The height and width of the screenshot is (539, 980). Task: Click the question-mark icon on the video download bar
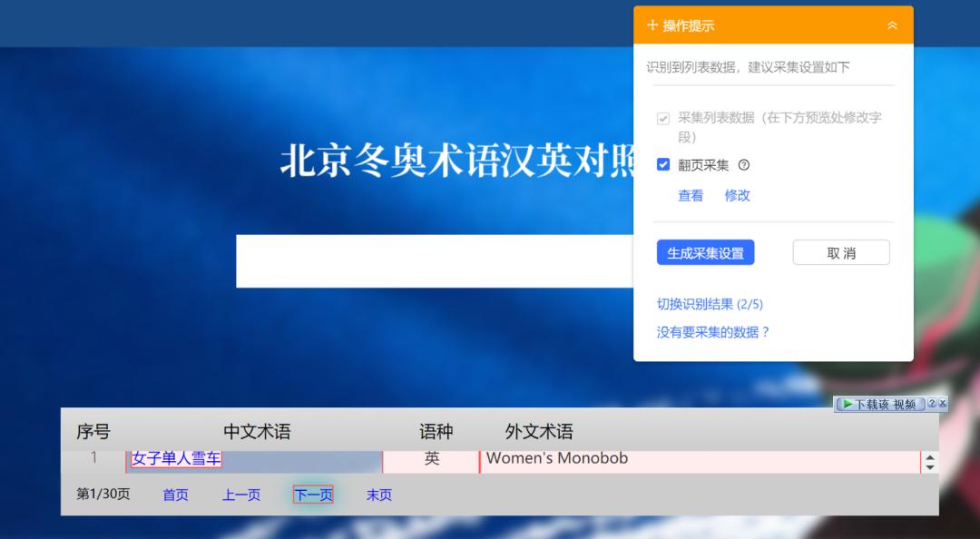point(932,405)
